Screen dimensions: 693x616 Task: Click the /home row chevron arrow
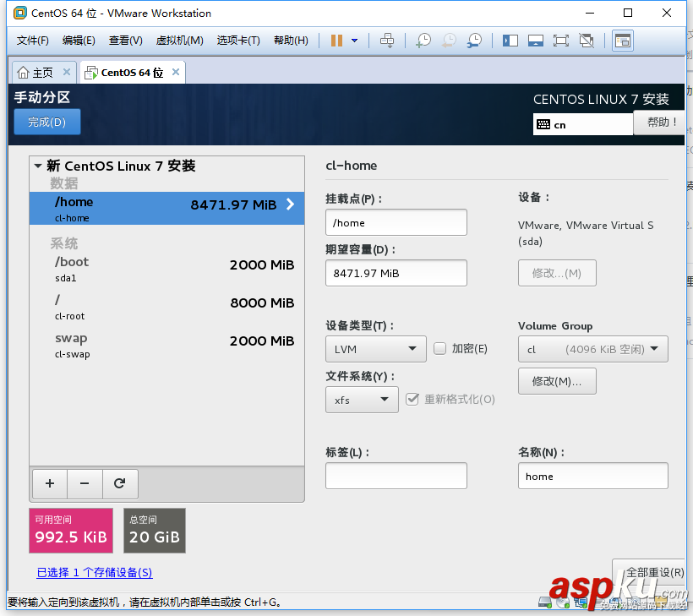point(290,204)
